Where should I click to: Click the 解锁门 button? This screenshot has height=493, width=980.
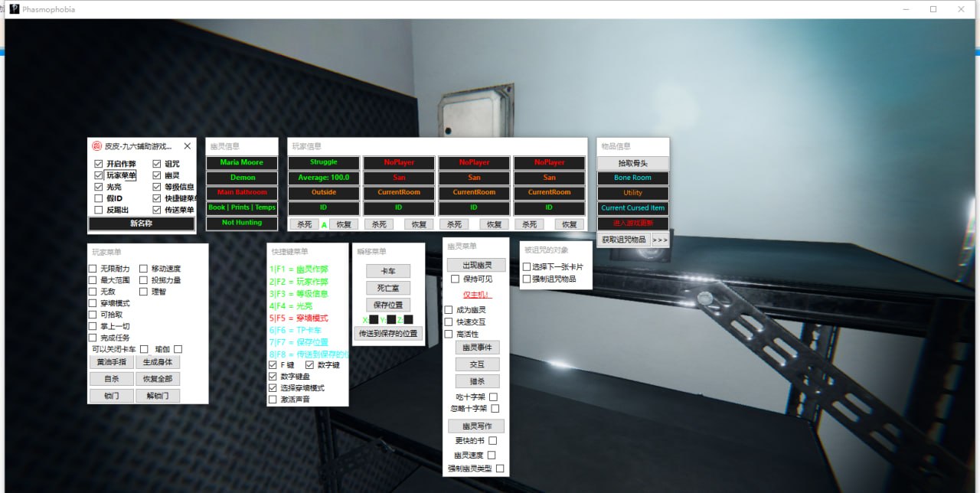point(158,396)
